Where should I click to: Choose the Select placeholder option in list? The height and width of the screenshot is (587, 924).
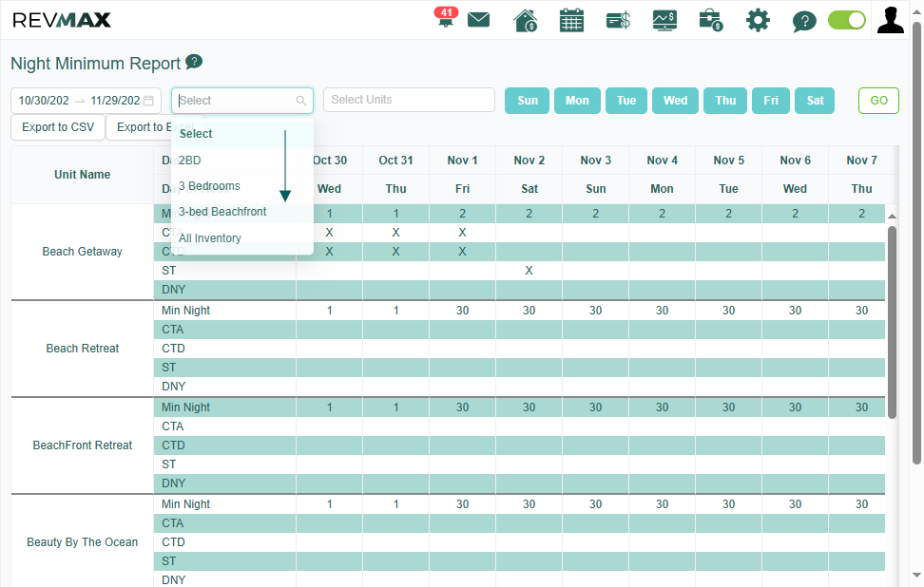pos(242,134)
